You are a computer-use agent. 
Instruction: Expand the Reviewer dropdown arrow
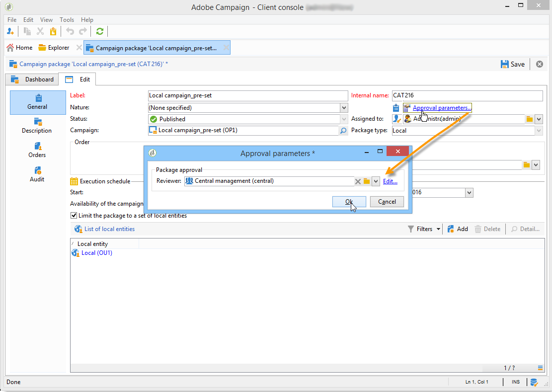[376, 181]
